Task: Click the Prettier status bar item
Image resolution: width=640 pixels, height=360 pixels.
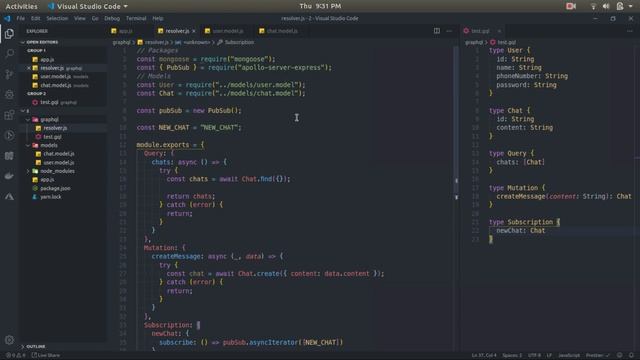Action: [598, 355]
